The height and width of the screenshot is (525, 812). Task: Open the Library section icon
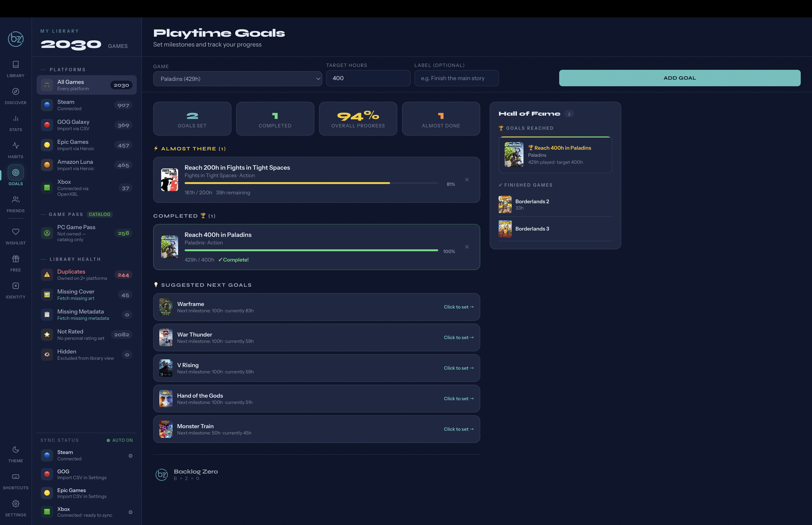click(x=16, y=64)
